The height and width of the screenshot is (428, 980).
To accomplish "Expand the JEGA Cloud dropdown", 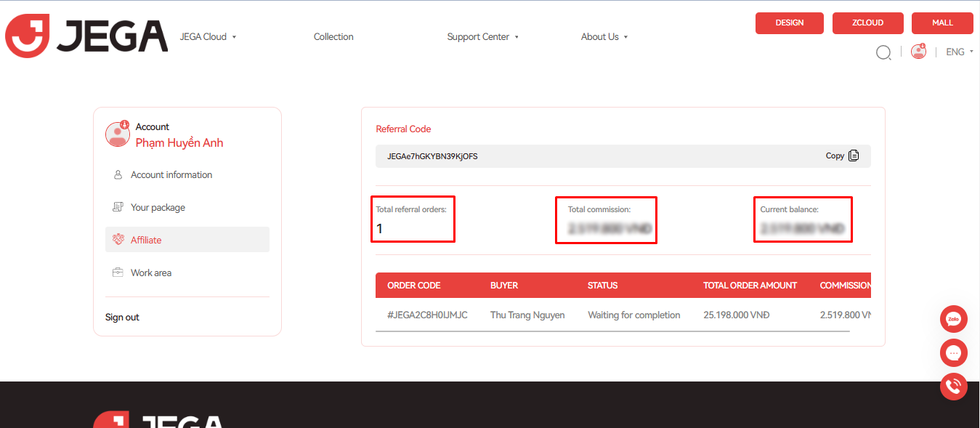I will coord(208,37).
